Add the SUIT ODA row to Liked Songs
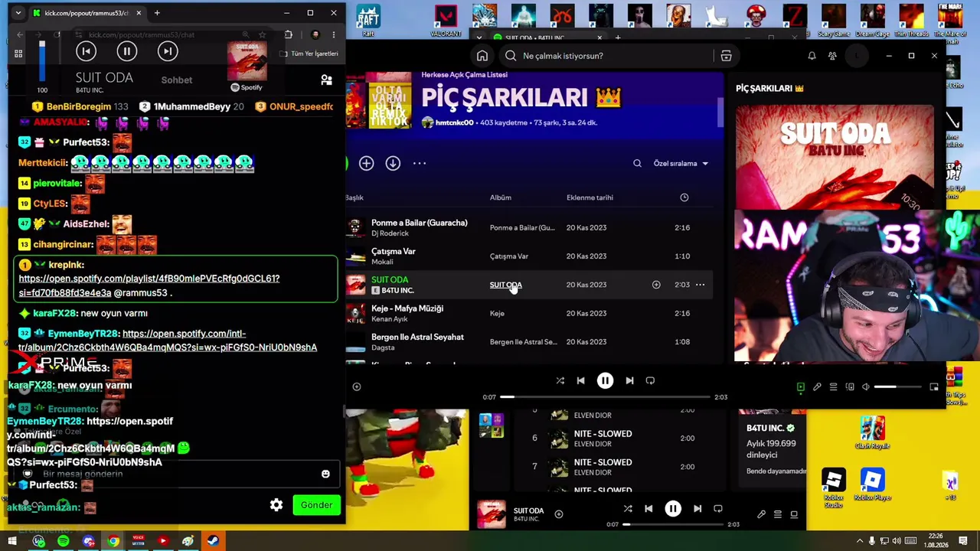Viewport: 980px width, 551px height. point(656,285)
